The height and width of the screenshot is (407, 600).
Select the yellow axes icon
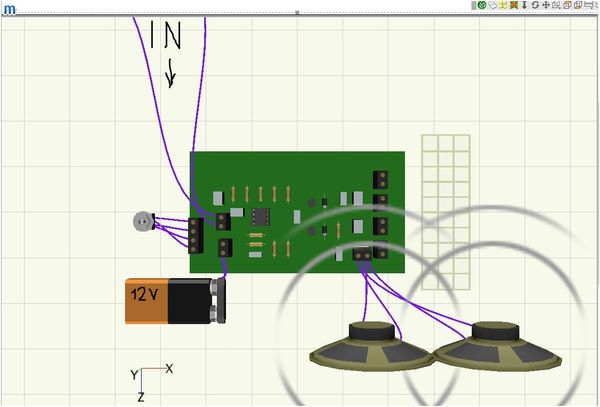click(503, 5)
